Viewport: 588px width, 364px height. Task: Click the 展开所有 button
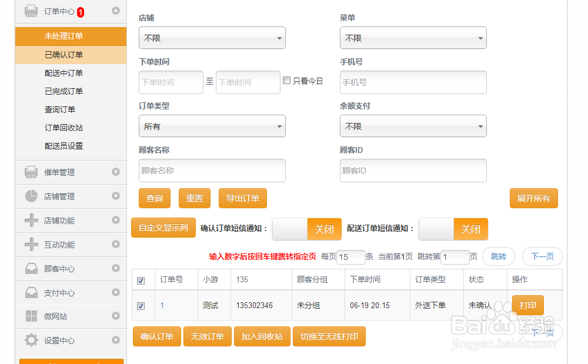click(x=534, y=198)
